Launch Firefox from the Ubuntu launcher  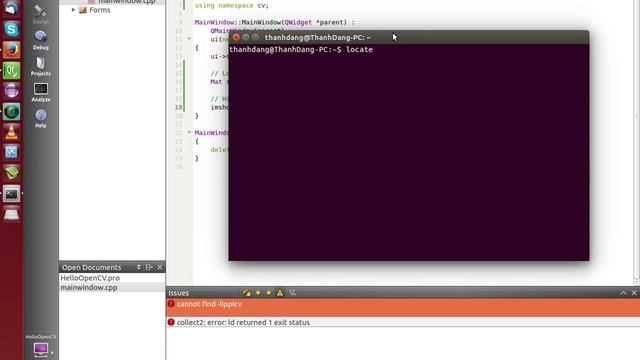click(x=11, y=50)
